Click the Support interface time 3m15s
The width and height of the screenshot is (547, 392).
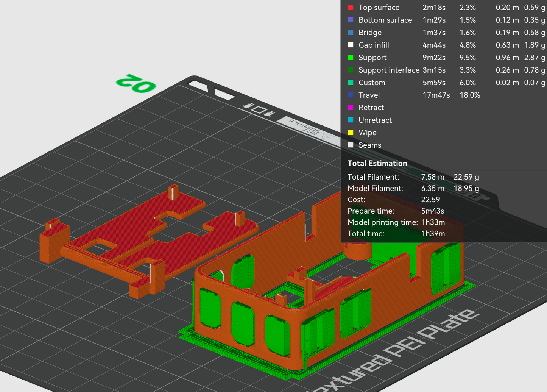click(434, 70)
